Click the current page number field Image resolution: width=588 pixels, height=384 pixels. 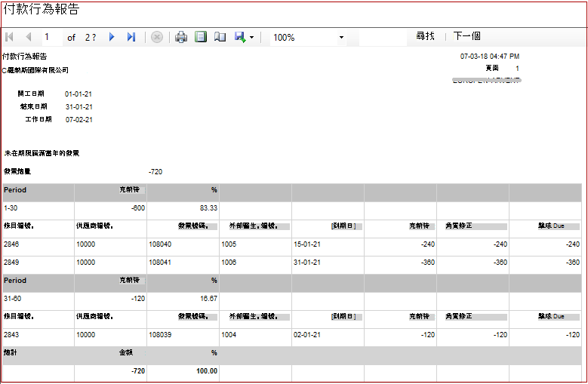tap(52, 37)
